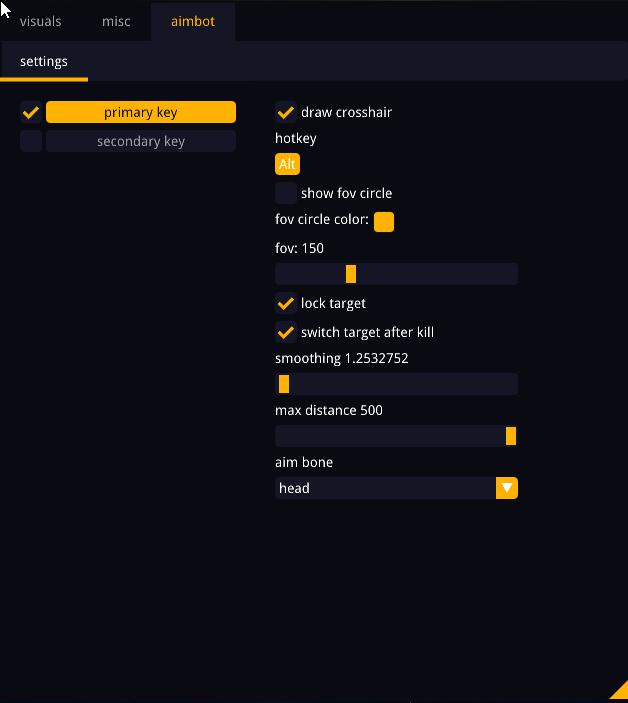628x703 pixels.
Task: Enable the show fov circle checkbox
Action: coord(286,193)
